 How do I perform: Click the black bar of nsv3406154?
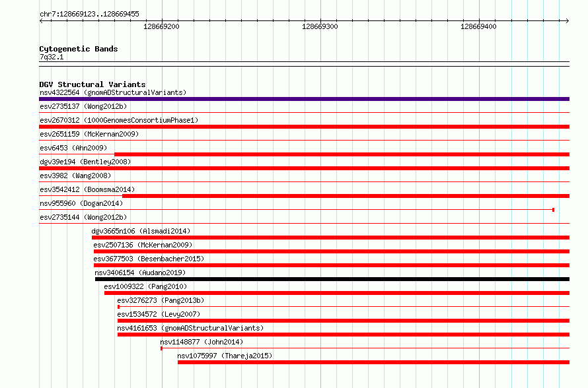click(332, 279)
